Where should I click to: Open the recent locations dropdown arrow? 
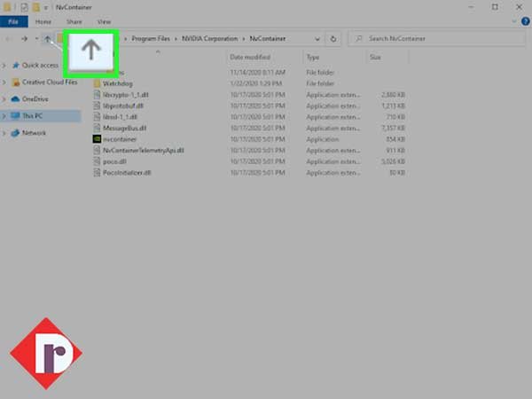point(36,39)
